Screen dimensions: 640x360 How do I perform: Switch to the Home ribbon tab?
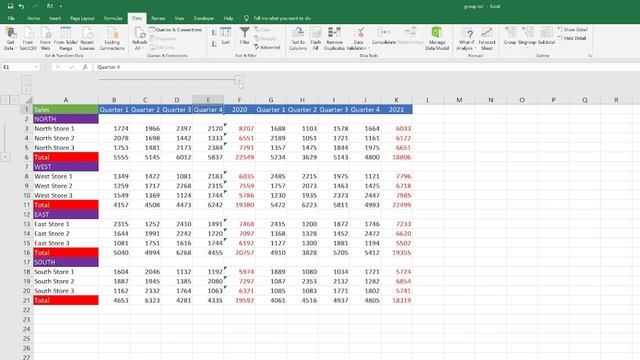pos(33,18)
